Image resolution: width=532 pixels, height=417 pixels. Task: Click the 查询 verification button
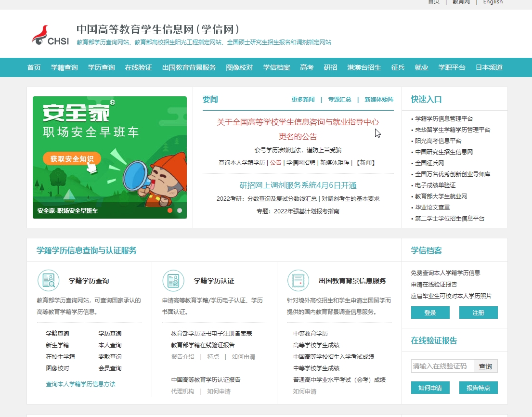(x=485, y=366)
